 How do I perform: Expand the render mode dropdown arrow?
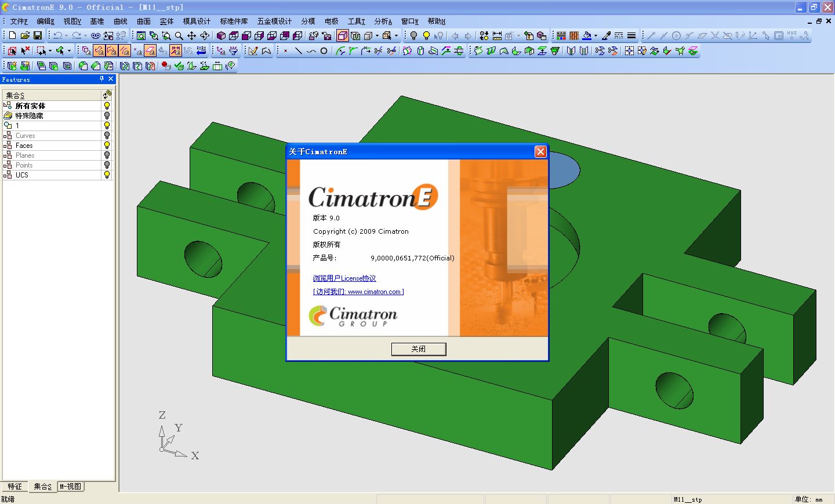point(377,35)
